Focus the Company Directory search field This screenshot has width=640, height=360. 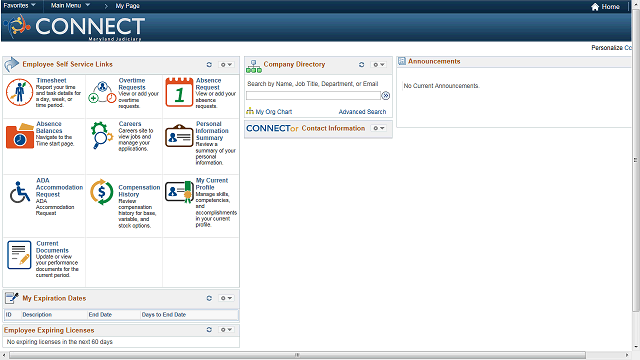pos(313,96)
